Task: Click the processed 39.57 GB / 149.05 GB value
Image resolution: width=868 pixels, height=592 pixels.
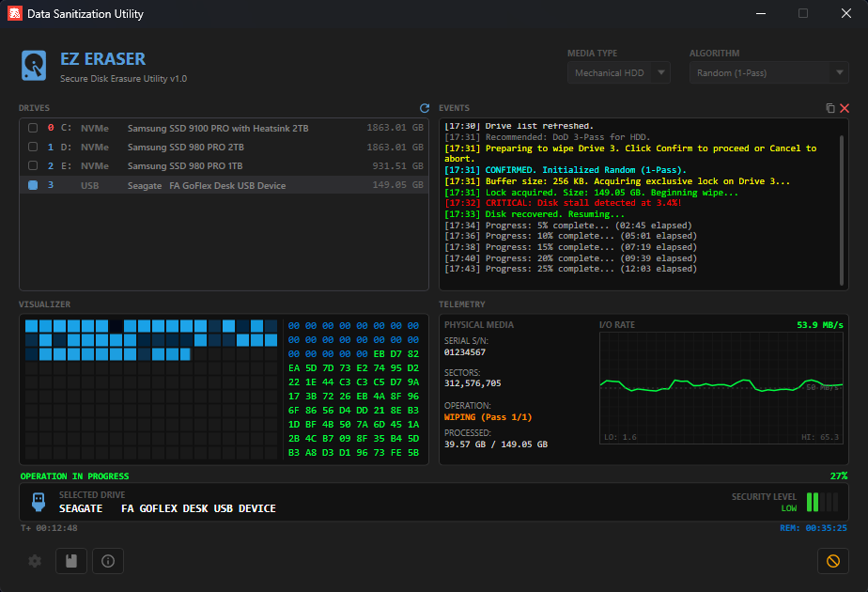Action: 495,444
